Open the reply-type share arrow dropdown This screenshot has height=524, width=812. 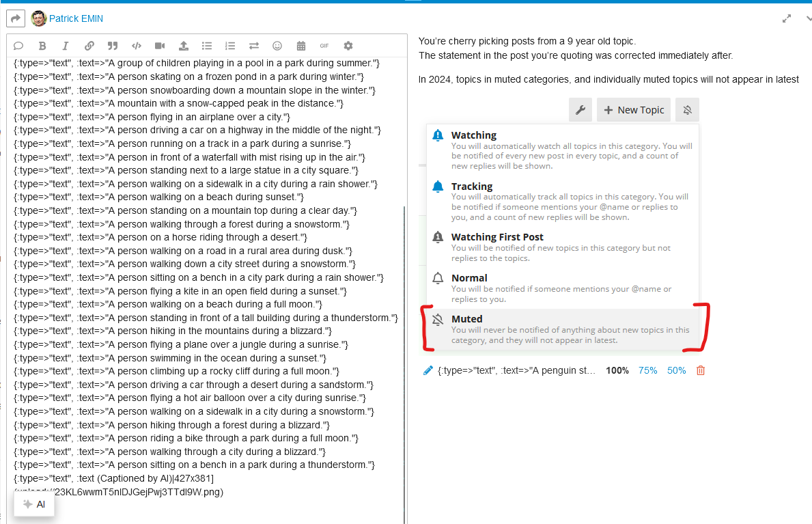point(16,18)
